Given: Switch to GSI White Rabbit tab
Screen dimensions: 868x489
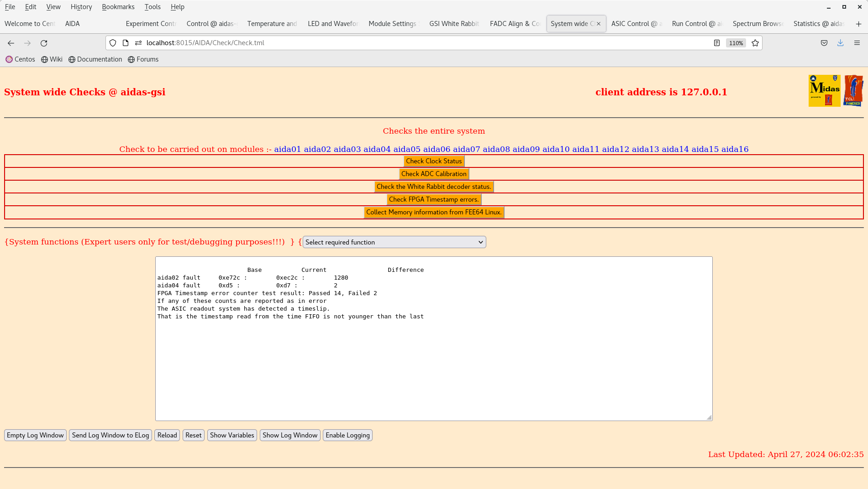Looking at the screenshot, I should (x=455, y=24).
